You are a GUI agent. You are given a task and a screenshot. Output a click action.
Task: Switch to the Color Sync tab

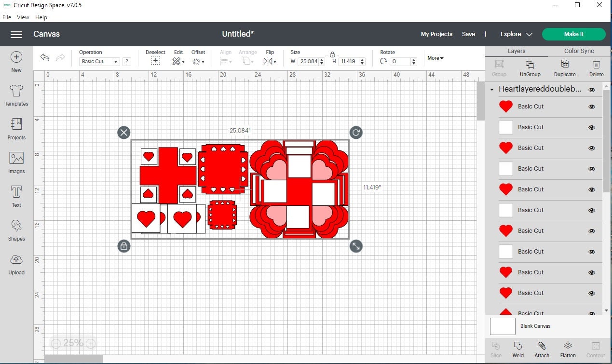[579, 51]
